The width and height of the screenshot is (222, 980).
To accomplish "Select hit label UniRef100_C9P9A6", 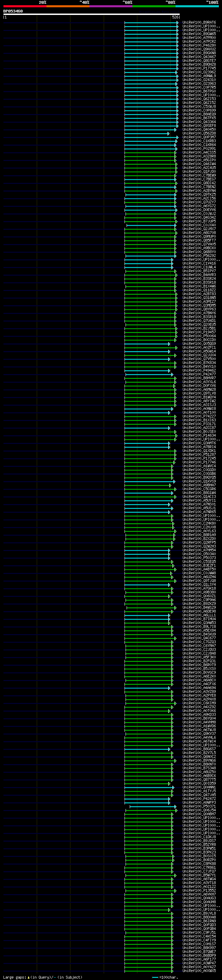I will pos(199,600).
